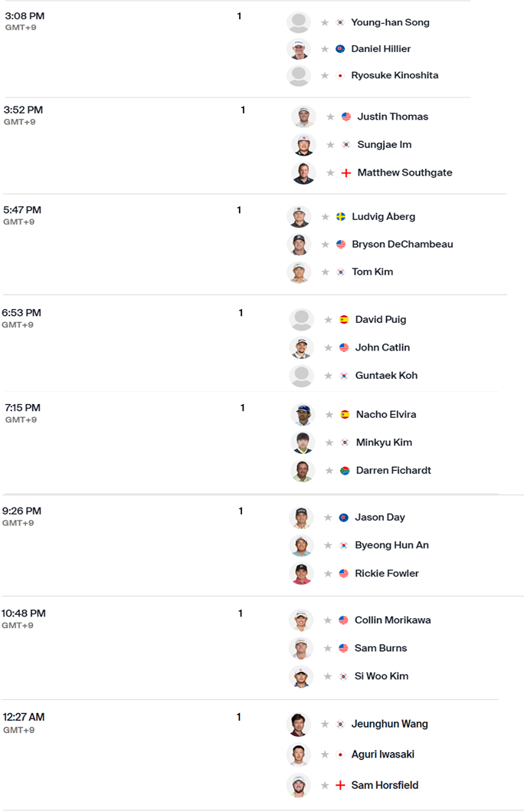The width and height of the screenshot is (524, 812).
Task: Open Tom Kim player profile
Action: (x=372, y=272)
